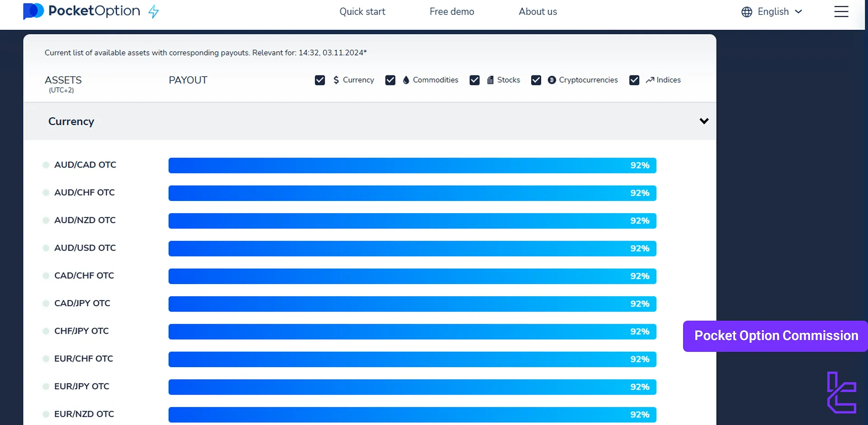
Task: Click status dot beside EUR/JPY OTC
Action: pyautogui.click(x=46, y=387)
